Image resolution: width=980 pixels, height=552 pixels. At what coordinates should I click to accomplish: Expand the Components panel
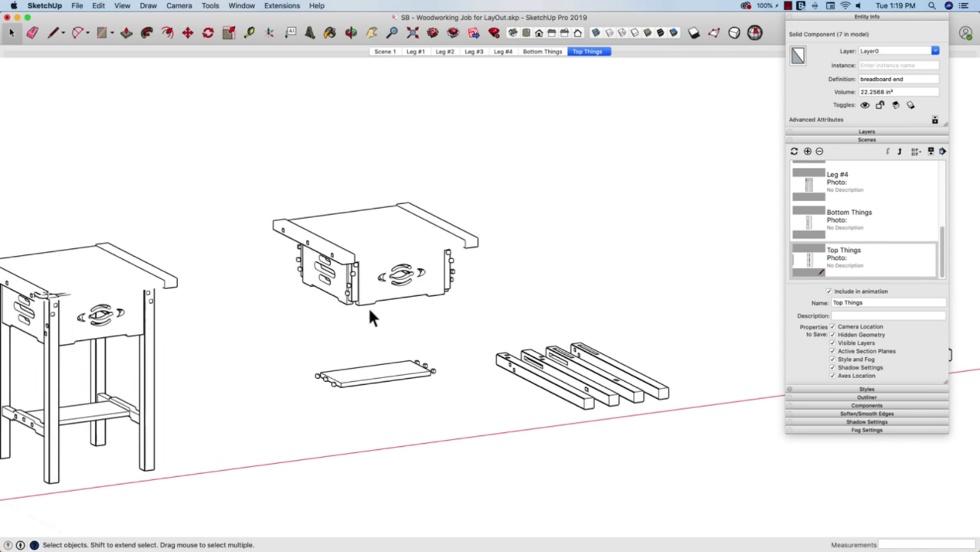866,405
